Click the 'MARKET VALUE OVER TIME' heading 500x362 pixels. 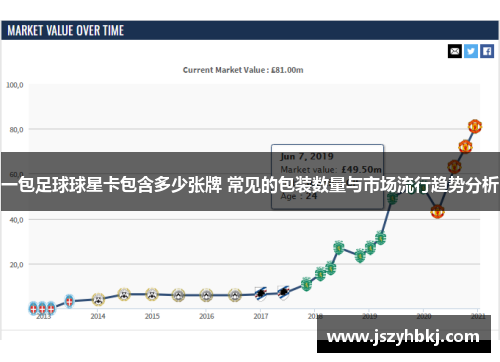pyautogui.click(x=66, y=31)
